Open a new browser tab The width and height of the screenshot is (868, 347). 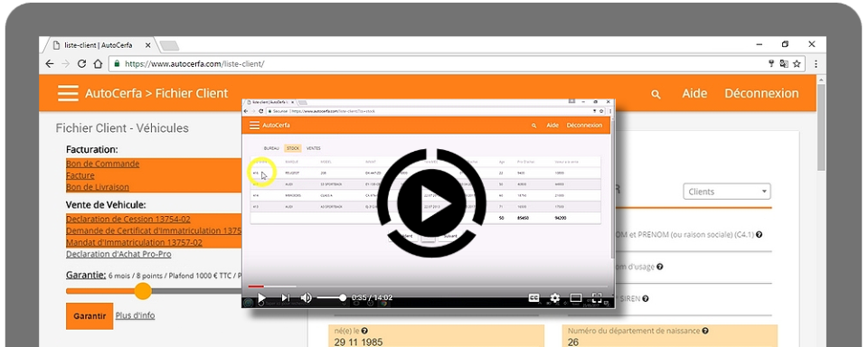tap(169, 45)
